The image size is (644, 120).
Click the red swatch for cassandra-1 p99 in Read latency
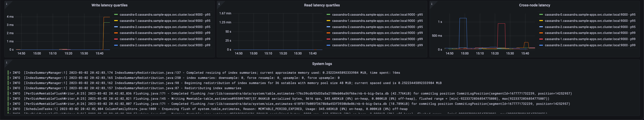[x=328, y=39]
